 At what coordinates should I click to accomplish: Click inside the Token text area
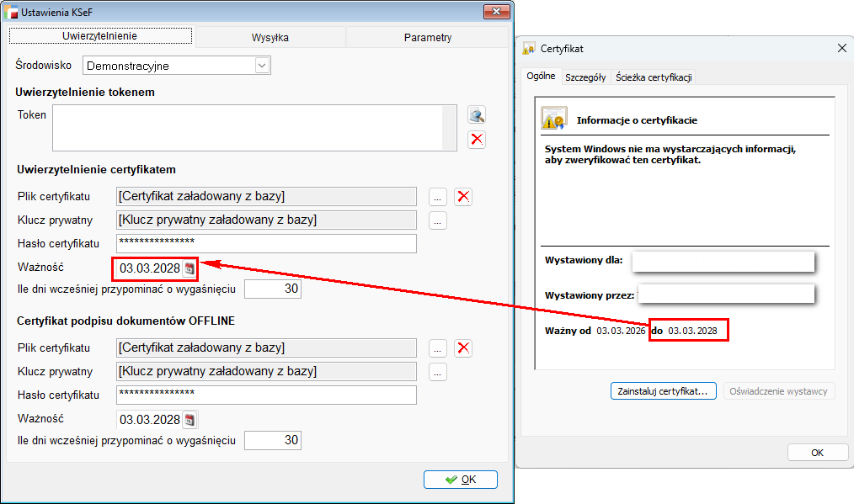coord(248,127)
